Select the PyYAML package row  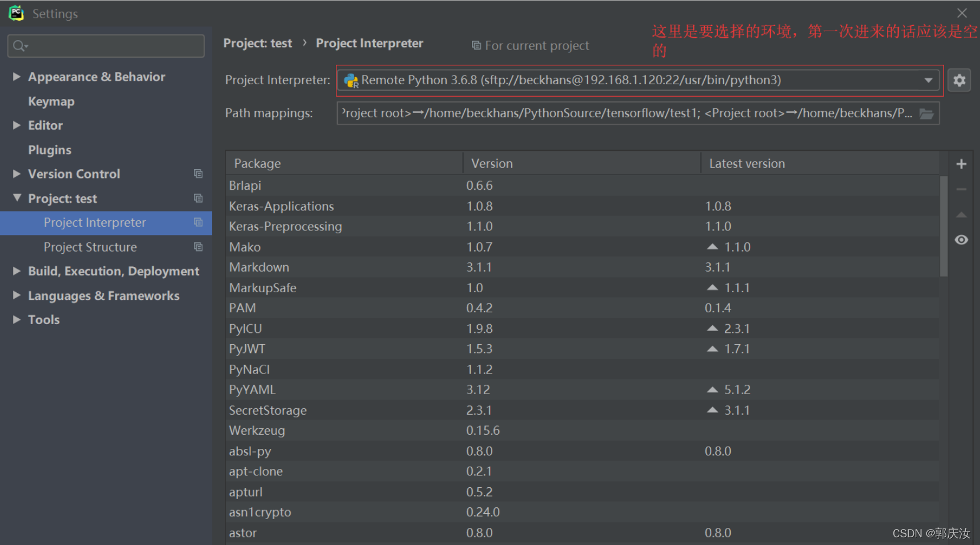click(582, 389)
